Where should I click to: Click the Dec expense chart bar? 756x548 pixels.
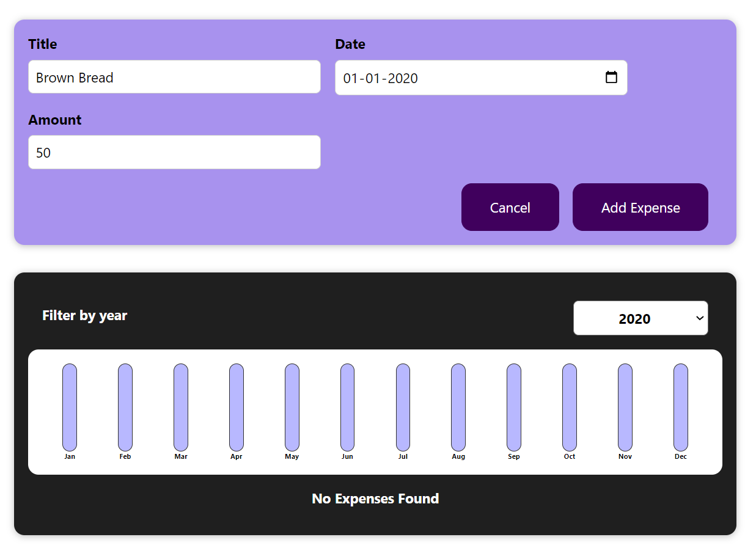click(x=680, y=406)
